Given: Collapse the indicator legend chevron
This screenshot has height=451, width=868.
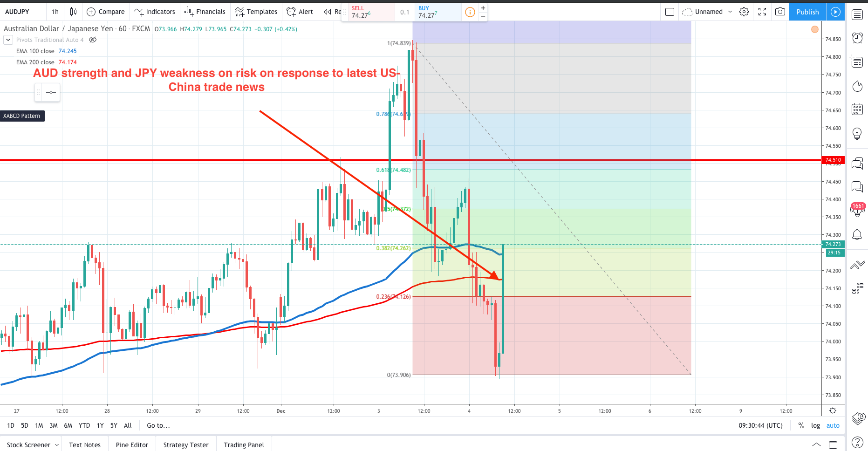Looking at the screenshot, I should pyautogui.click(x=8, y=40).
